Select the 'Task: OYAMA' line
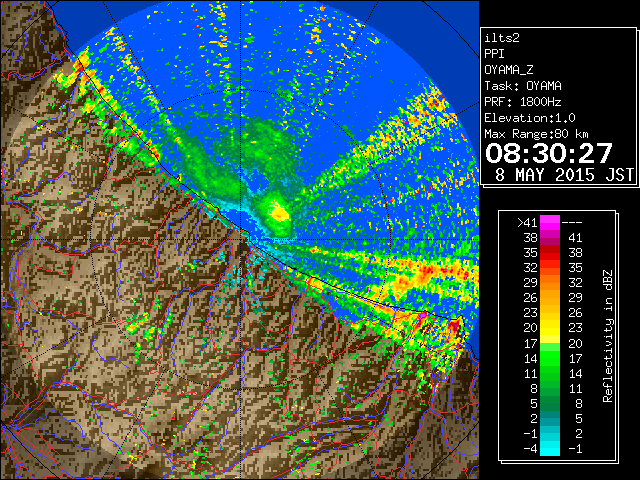The height and width of the screenshot is (480, 640). point(523,86)
